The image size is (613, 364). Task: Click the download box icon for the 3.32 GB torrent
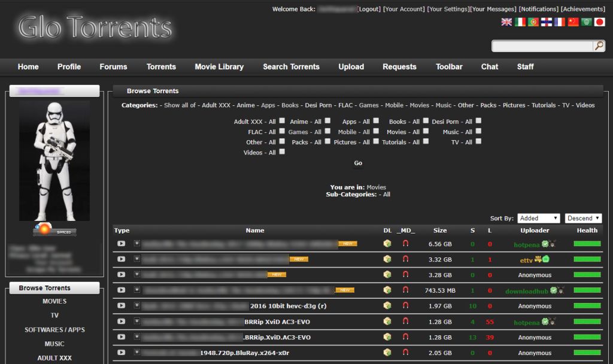pos(387,259)
